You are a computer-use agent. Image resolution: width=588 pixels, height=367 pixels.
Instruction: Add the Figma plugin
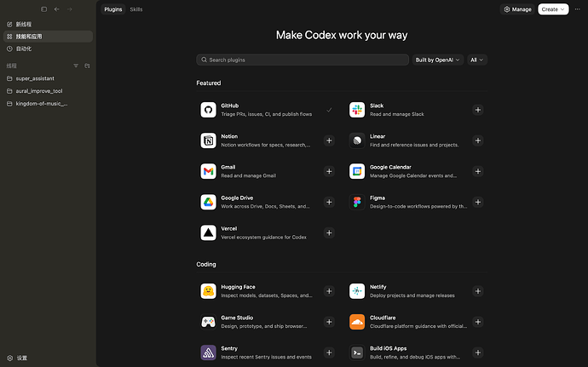(x=478, y=202)
